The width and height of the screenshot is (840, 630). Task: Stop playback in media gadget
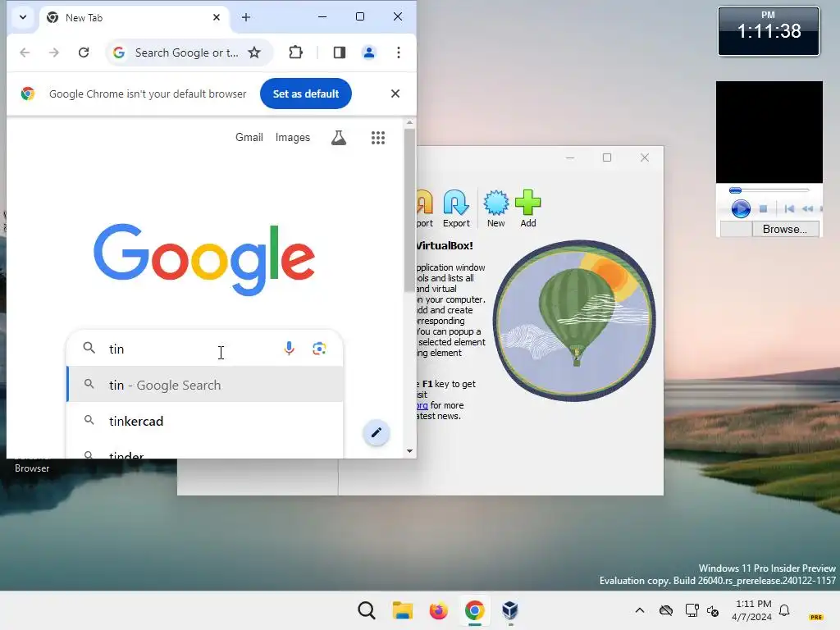pos(764,209)
